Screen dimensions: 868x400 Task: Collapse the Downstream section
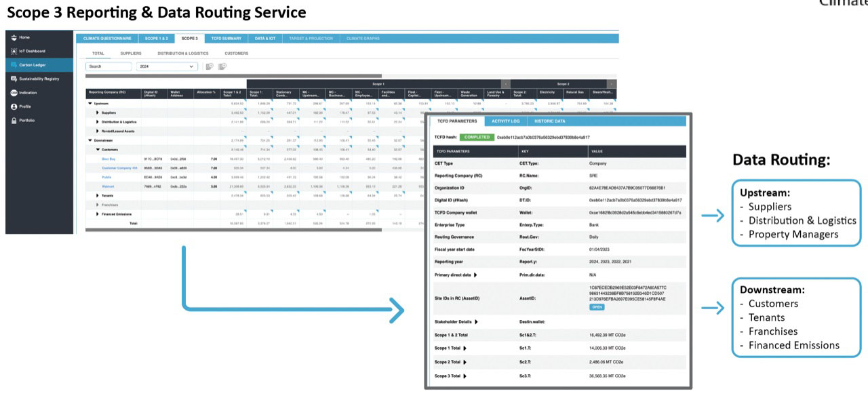pos(90,139)
